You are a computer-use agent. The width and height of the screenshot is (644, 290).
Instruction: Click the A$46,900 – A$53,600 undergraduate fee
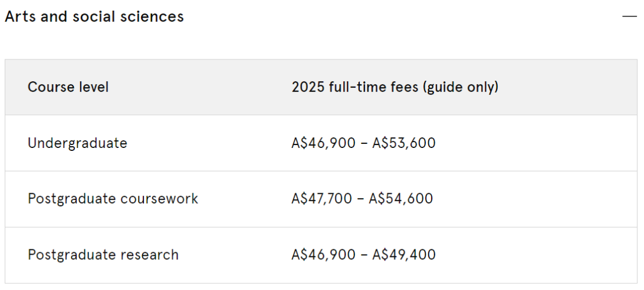click(363, 143)
